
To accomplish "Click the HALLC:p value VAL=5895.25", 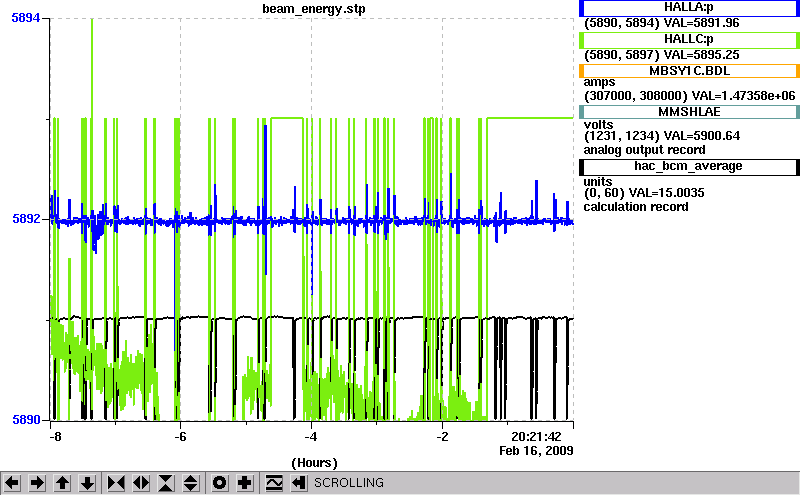I will (x=701, y=55).
